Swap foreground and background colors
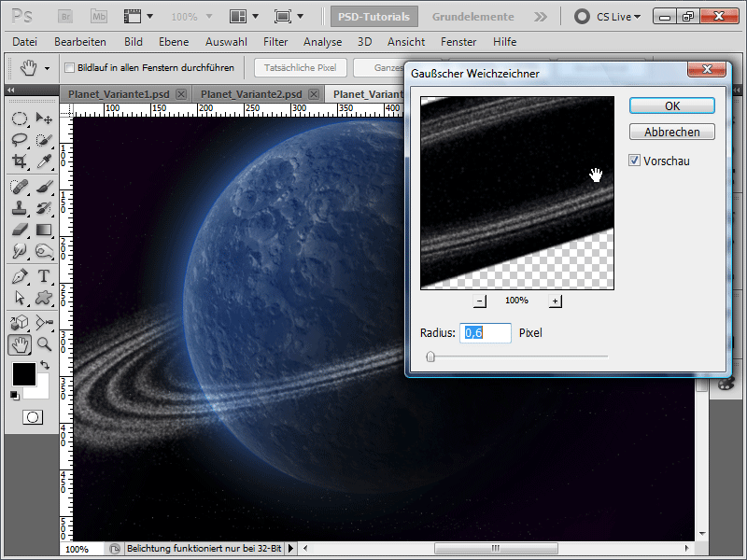 pos(45,365)
